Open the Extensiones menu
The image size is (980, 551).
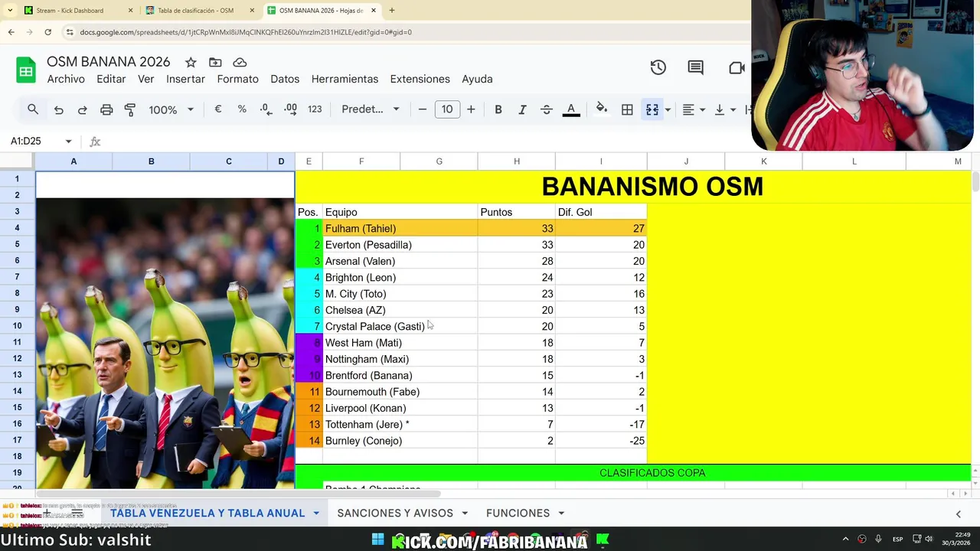[x=420, y=79]
